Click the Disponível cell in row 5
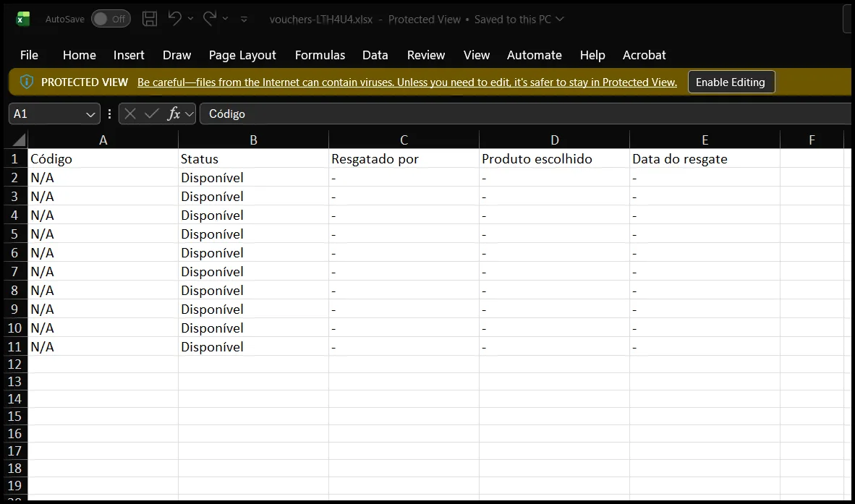Screen dimensions: 855x504 pos(254,234)
